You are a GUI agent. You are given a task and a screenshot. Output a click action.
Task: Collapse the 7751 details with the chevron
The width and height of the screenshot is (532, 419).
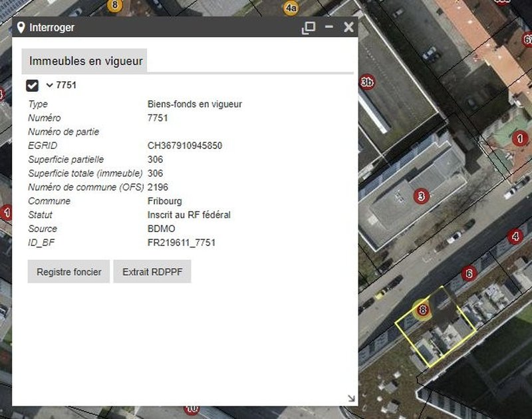[x=49, y=85]
